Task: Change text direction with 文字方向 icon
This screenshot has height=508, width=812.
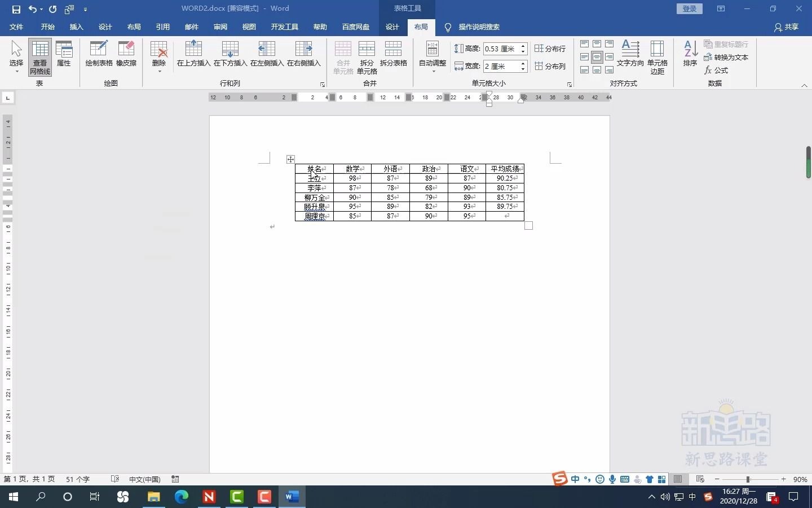Action: click(x=630, y=56)
